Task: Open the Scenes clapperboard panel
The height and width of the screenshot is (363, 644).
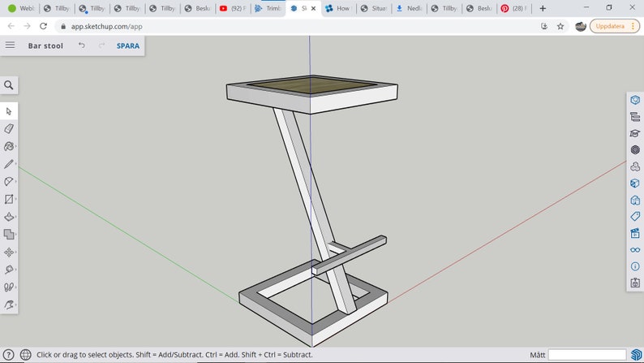Action: [635, 234]
